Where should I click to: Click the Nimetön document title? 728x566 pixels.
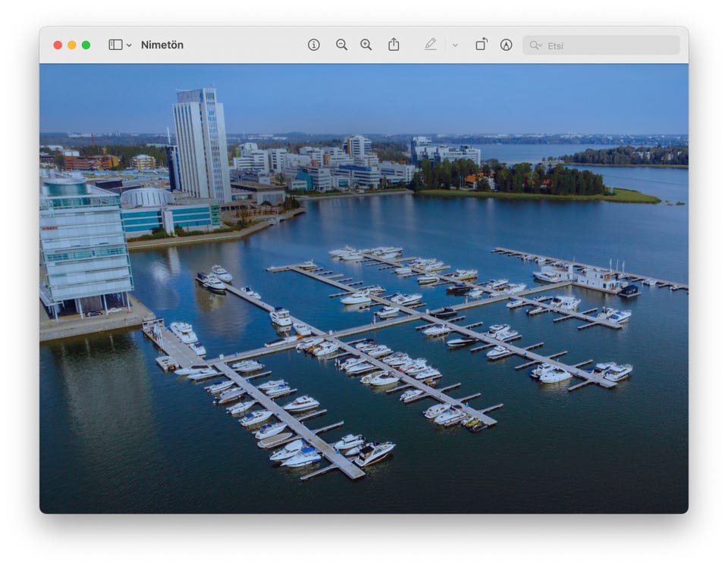[x=162, y=45]
